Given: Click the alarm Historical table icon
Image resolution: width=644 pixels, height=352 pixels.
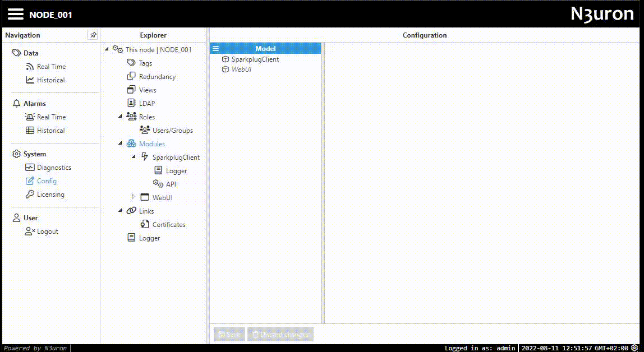Looking at the screenshot, I should coord(30,131).
